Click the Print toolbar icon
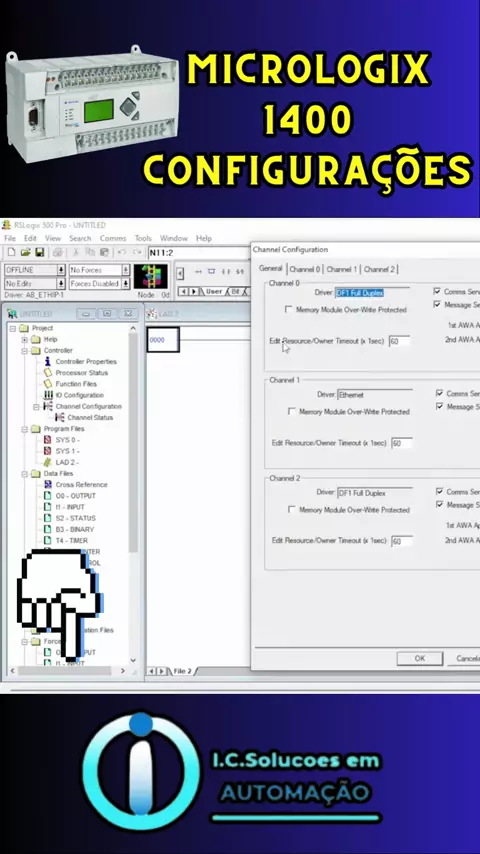The width and height of the screenshot is (480, 854). click(58, 252)
